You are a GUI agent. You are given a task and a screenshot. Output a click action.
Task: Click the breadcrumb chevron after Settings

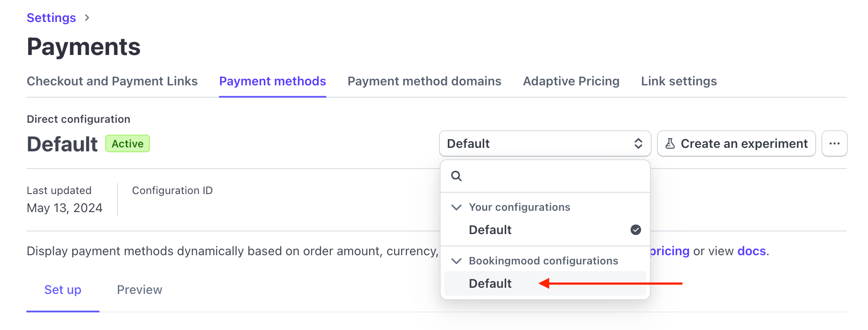87,18
